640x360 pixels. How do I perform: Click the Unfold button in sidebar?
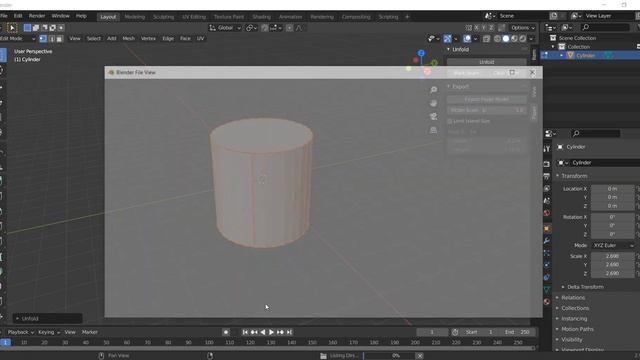487,62
